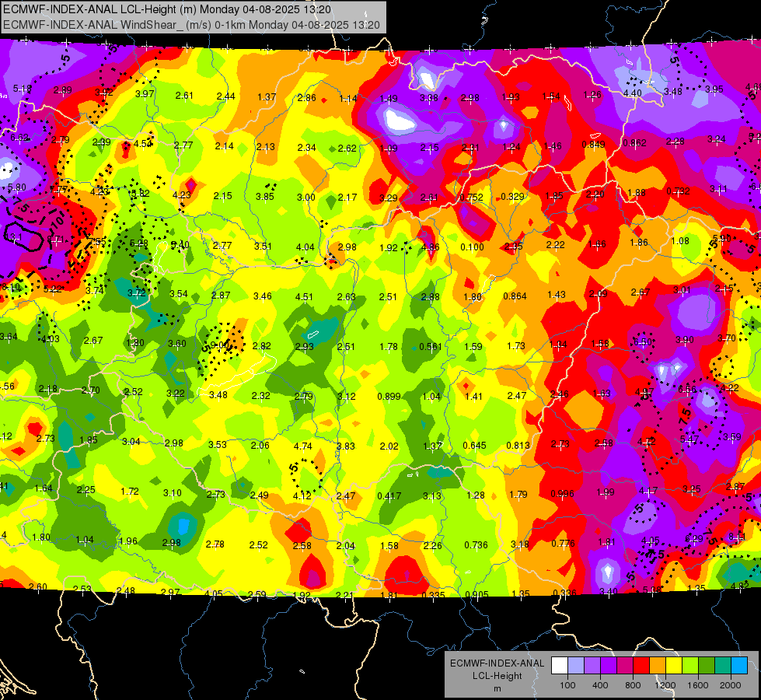761x700 pixels.
Task: Click the wind shear value 0.996
Action: click(563, 494)
